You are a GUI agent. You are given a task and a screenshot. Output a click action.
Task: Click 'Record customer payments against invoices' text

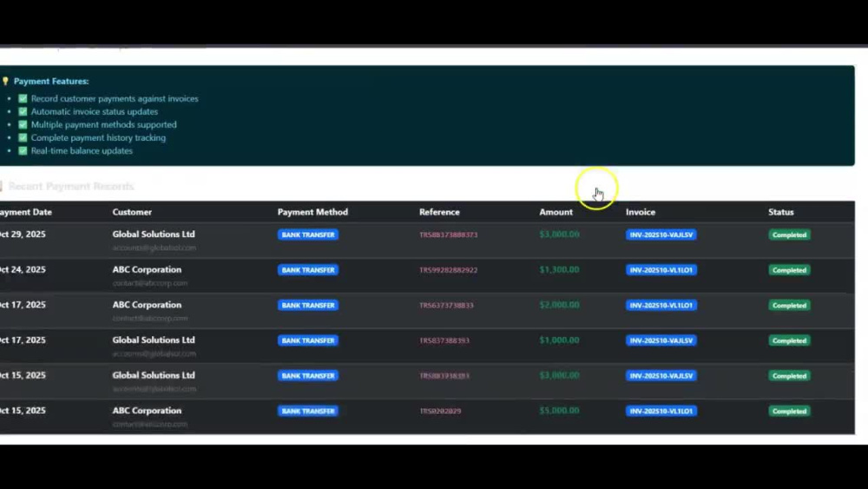115,98
